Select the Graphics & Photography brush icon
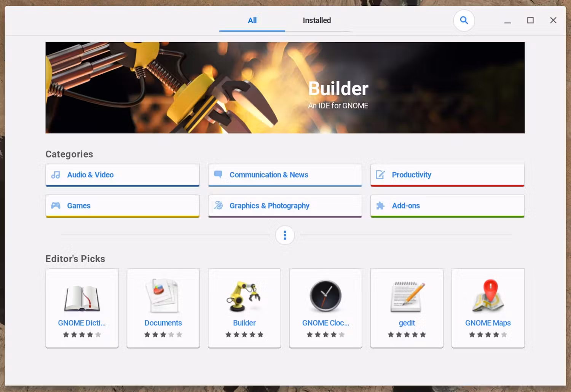This screenshot has height=392, width=571. click(218, 206)
